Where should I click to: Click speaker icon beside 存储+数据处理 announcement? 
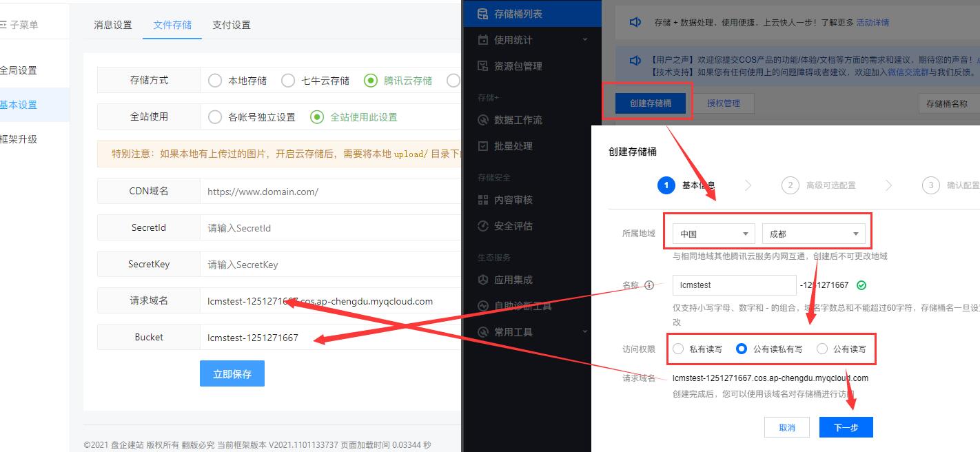(635, 22)
